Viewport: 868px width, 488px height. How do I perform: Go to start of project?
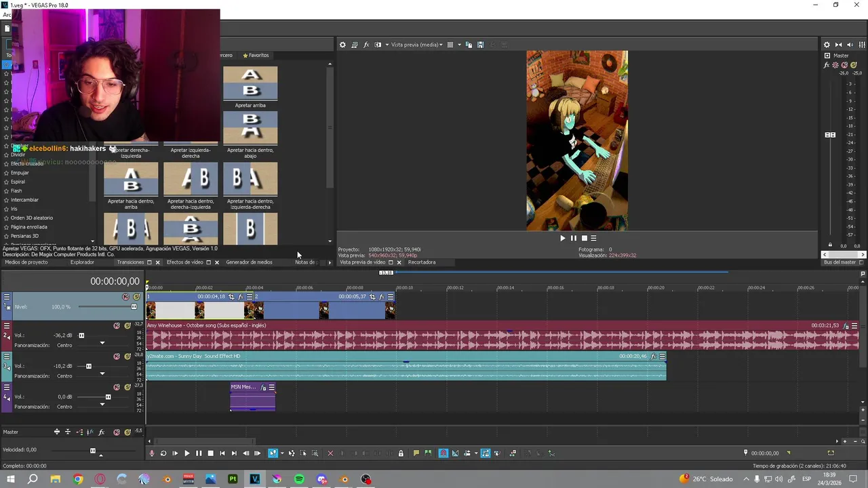[x=222, y=453]
